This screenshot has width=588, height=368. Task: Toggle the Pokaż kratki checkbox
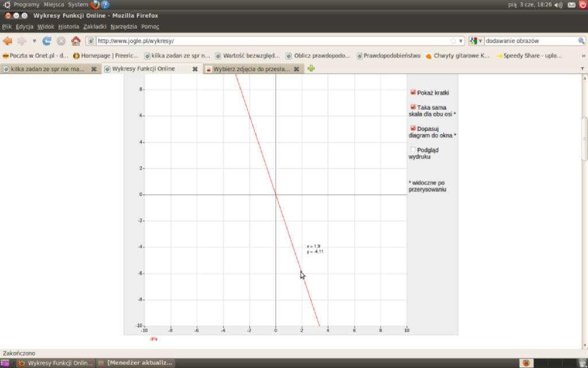413,92
